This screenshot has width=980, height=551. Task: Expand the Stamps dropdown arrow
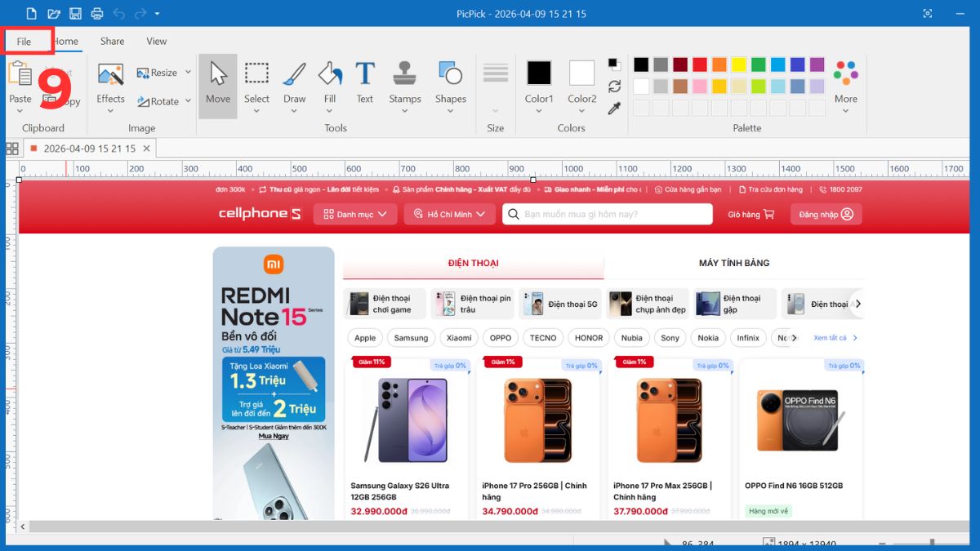(405, 112)
